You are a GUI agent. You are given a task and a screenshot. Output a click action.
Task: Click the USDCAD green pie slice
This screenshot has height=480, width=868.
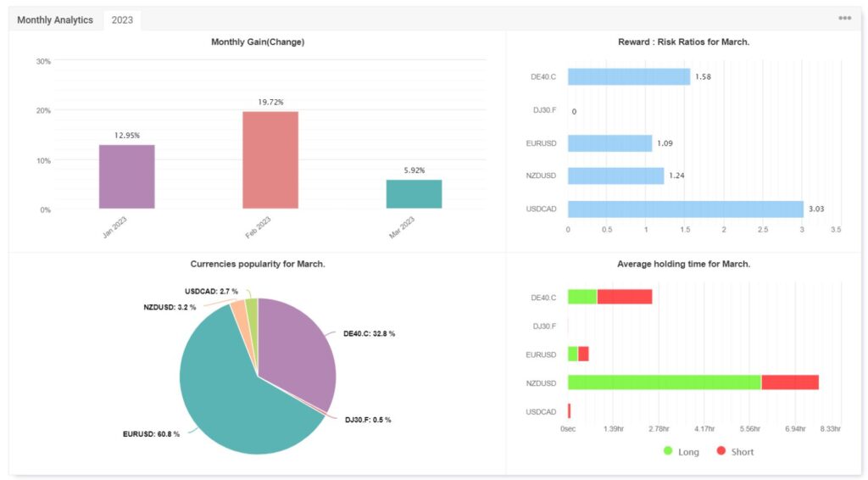tap(252, 306)
